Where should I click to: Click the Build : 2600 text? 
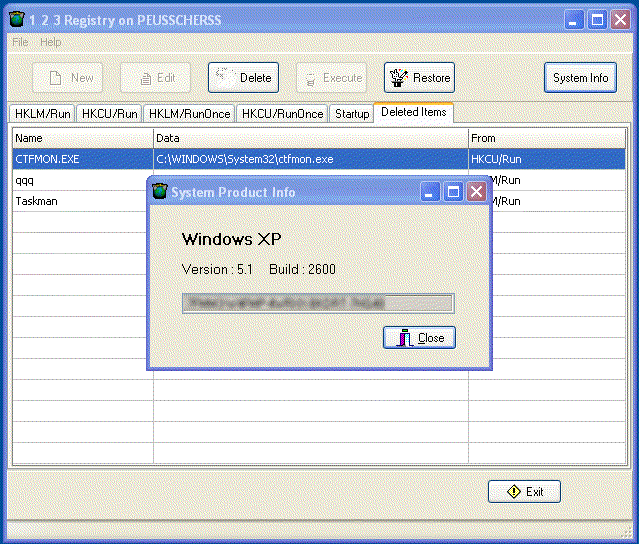coord(302,269)
